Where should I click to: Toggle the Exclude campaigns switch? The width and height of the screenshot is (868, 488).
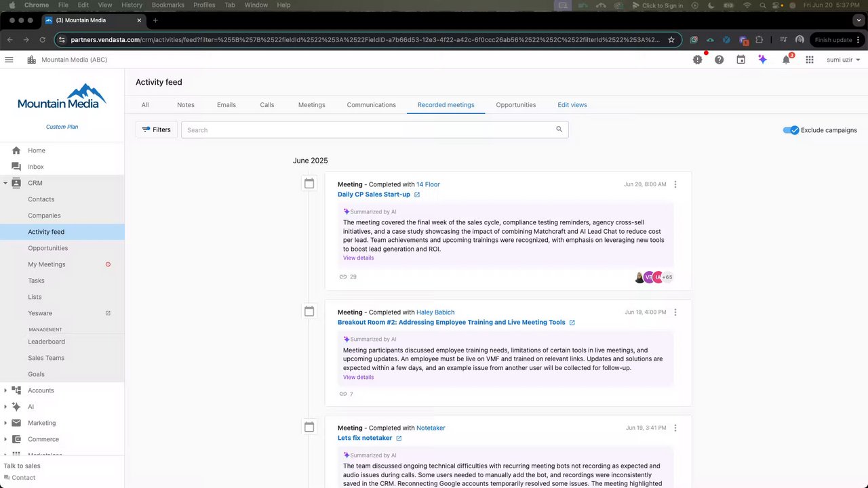tap(791, 130)
